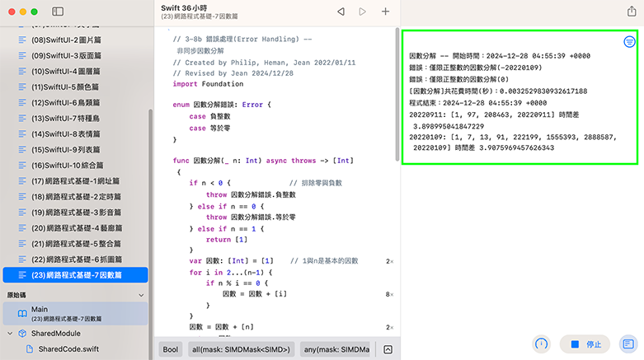Image resolution: width=644 pixels, height=360 pixels.
Task: Toggle the console panel icon at bottom right
Action: click(x=628, y=344)
